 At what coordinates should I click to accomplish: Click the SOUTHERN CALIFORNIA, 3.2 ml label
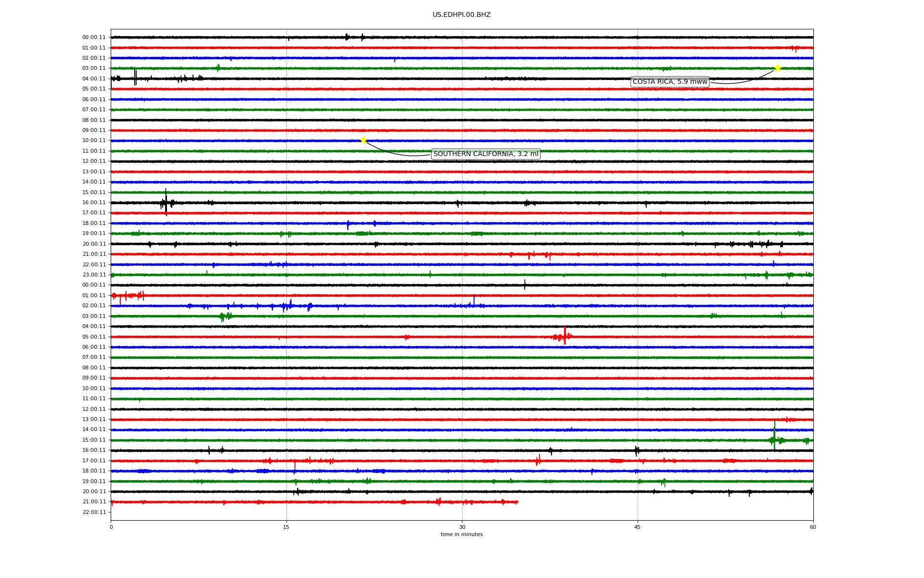pyautogui.click(x=486, y=154)
